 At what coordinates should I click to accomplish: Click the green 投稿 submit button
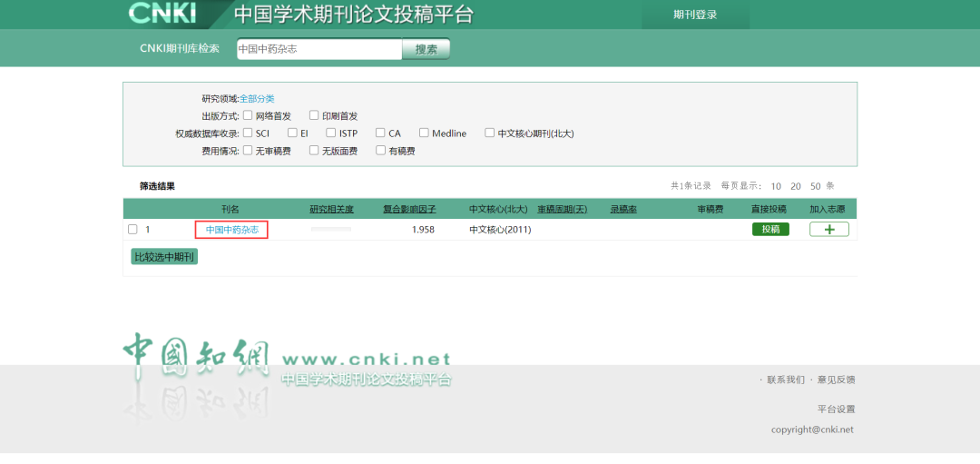click(770, 230)
